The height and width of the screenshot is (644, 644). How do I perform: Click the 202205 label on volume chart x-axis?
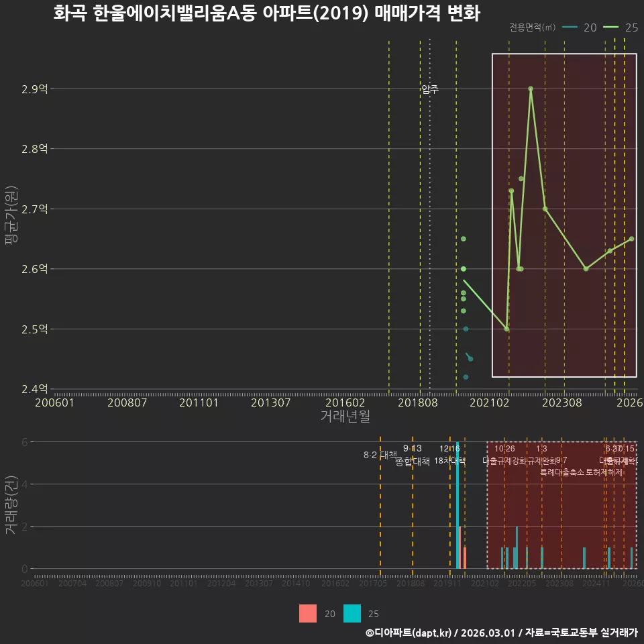522,584
